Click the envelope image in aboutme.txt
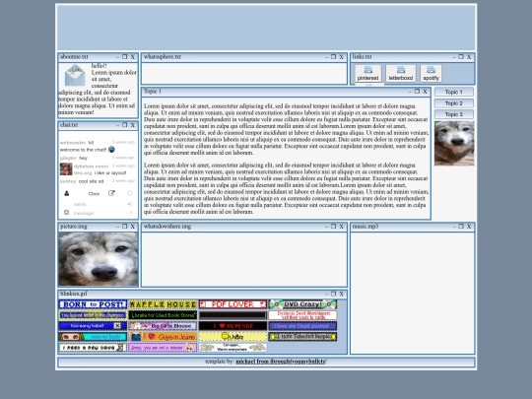532x399 pixels. coord(75,75)
